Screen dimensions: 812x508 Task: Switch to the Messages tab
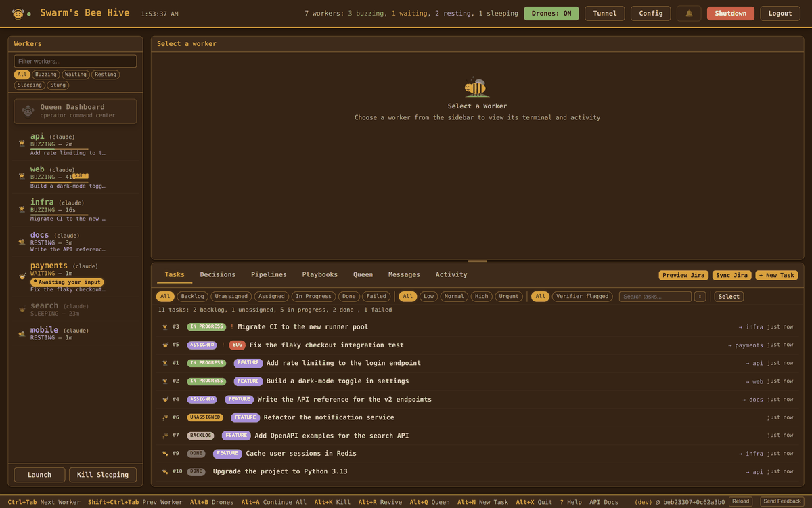(x=404, y=275)
